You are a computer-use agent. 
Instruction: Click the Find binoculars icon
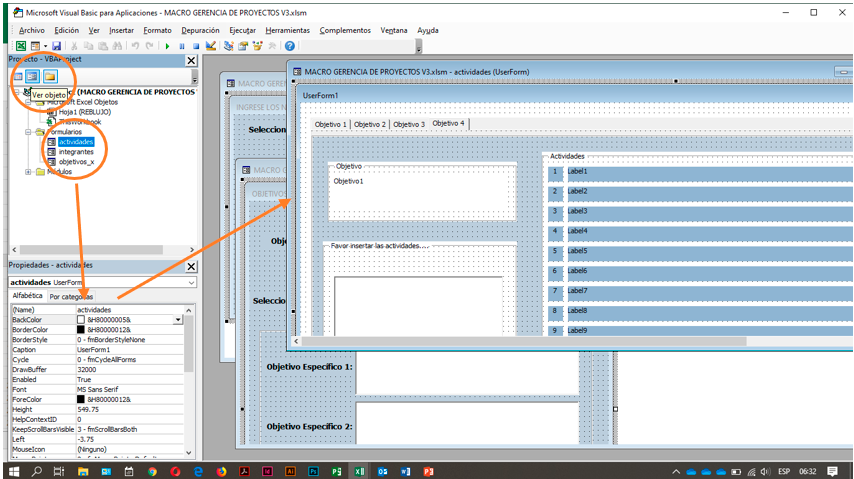pos(117,46)
